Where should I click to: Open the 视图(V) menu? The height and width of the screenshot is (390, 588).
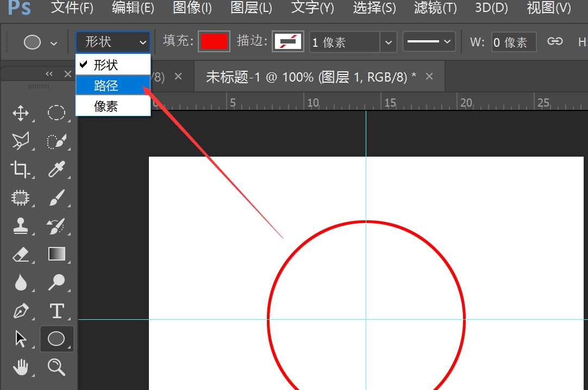pos(549,8)
